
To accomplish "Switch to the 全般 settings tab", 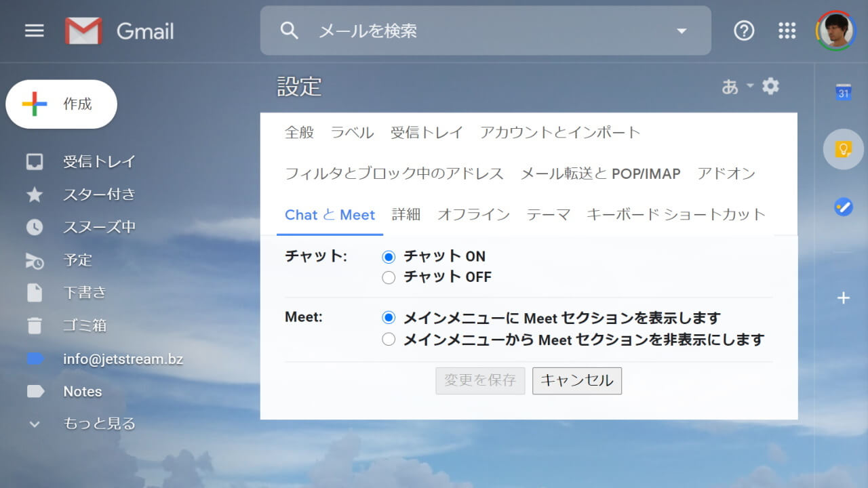I will pos(299,133).
